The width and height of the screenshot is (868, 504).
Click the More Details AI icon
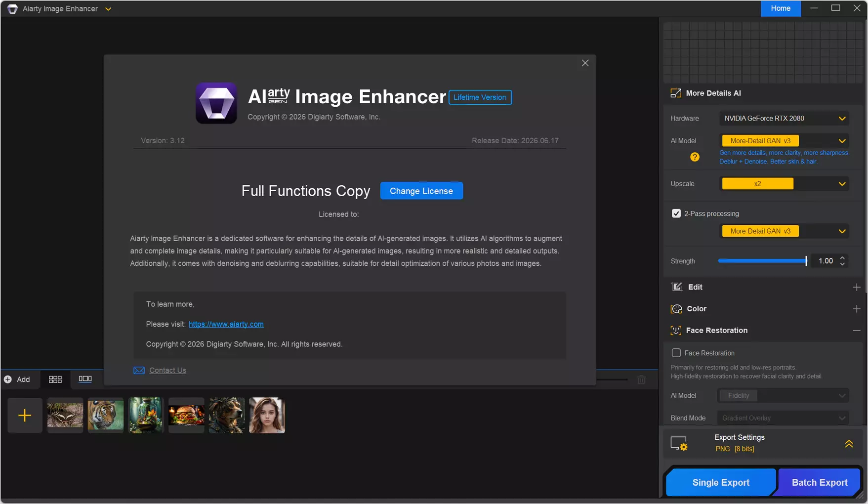coord(675,93)
